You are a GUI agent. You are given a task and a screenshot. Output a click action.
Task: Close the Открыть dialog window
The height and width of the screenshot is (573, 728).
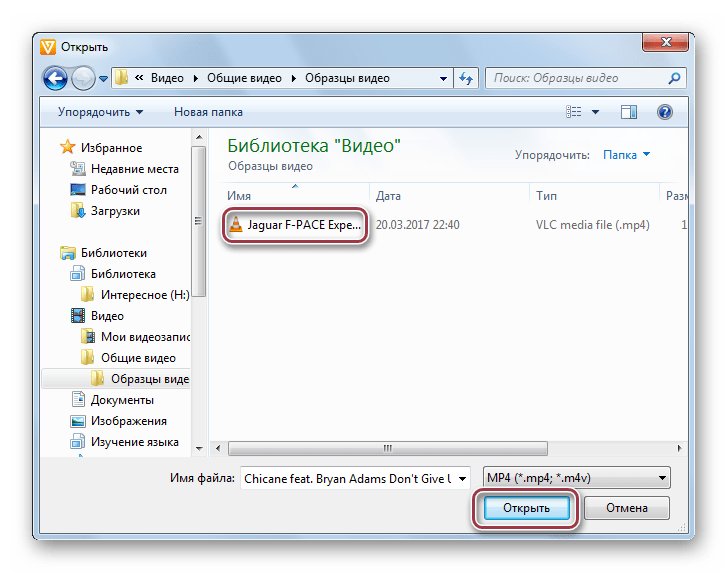[x=666, y=42]
